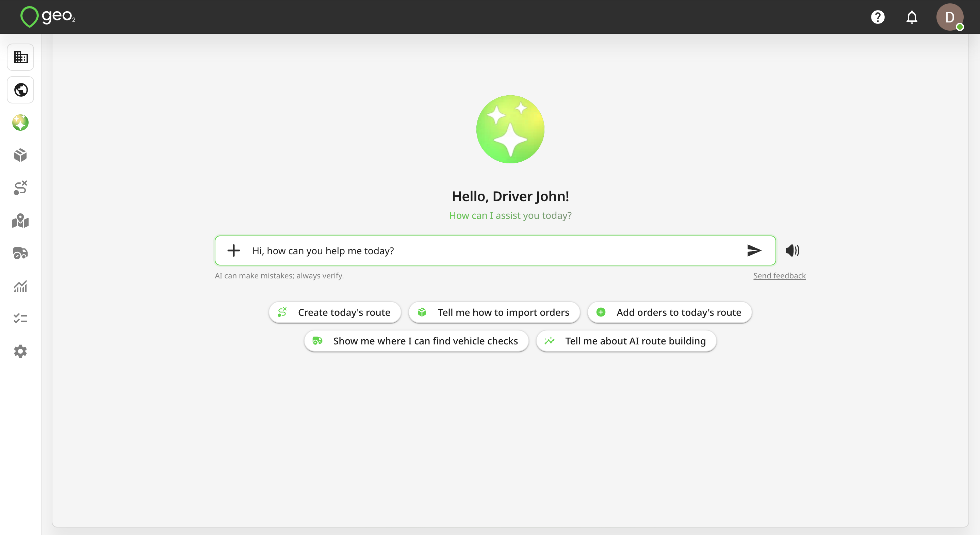
Task: Open the map marker sidebar icon
Action: coord(20,221)
